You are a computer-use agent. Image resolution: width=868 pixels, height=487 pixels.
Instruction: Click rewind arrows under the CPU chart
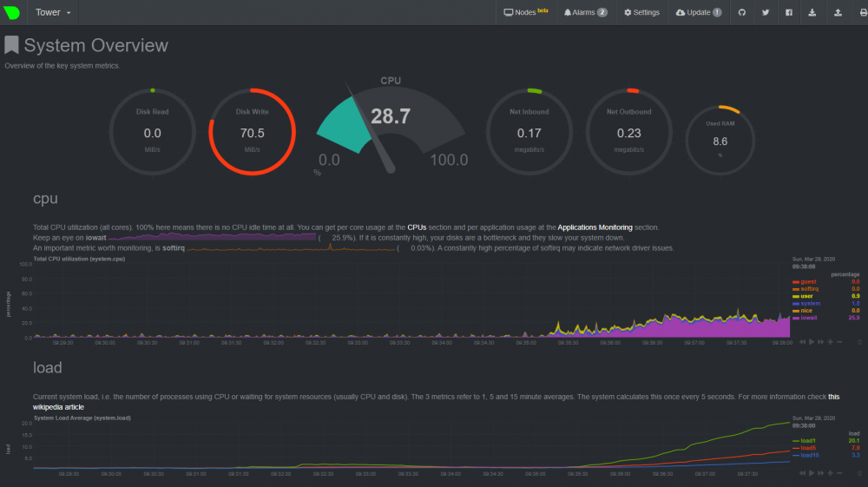coord(803,342)
